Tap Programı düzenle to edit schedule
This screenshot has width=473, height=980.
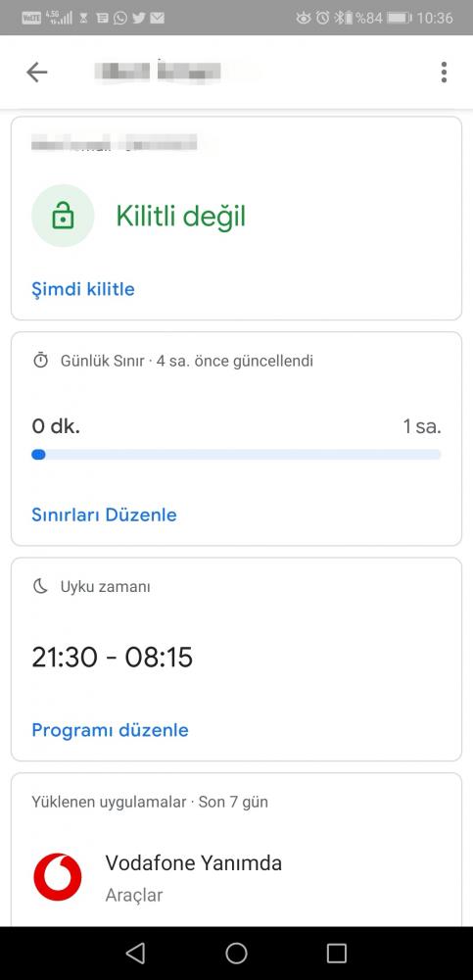click(x=110, y=730)
